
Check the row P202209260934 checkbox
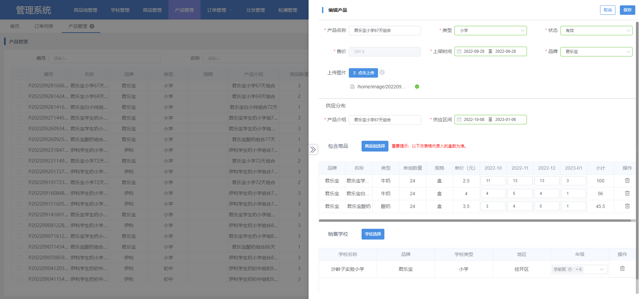(x=19, y=129)
